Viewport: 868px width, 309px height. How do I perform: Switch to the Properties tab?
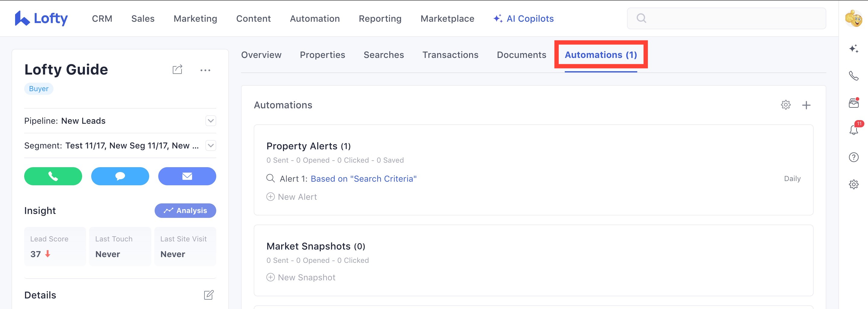click(x=323, y=55)
